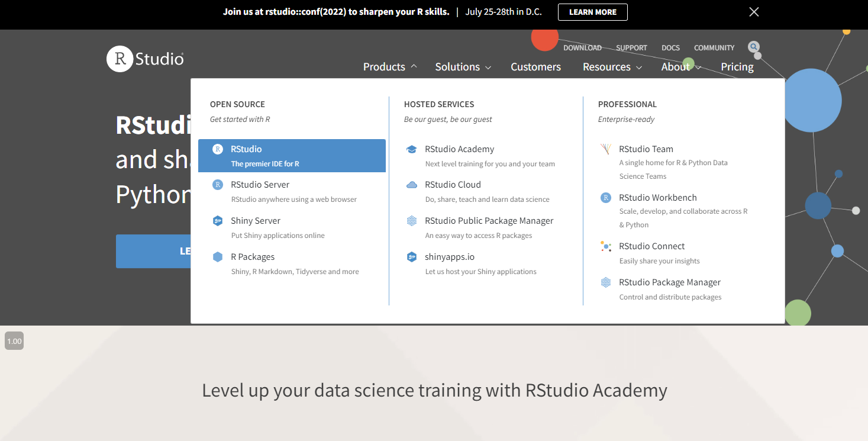Open the RStudio Cloud link
Screen dimensions: 868x441
(x=453, y=185)
